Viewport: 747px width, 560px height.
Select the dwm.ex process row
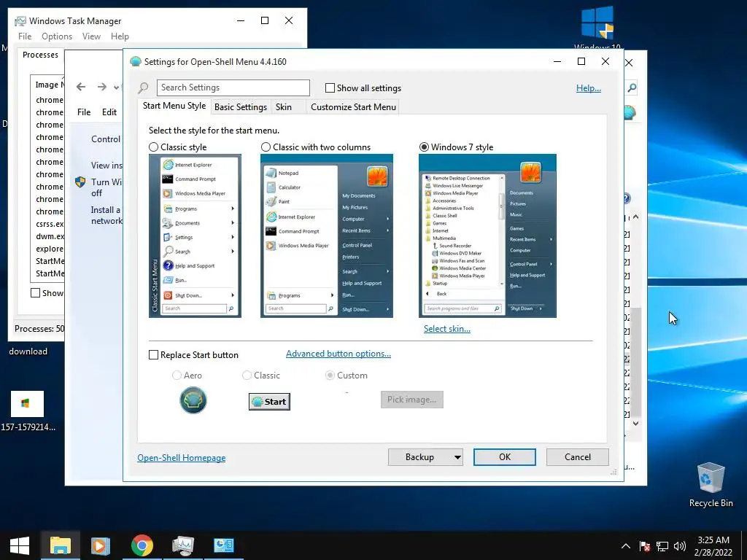tap(49, 236)
